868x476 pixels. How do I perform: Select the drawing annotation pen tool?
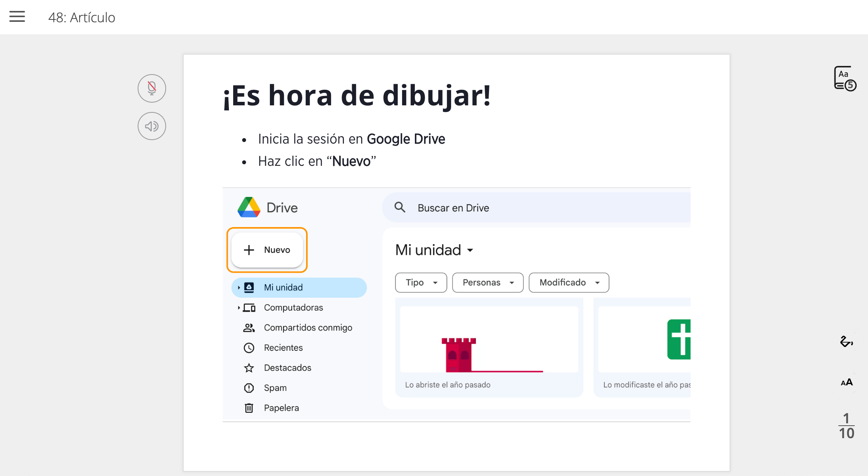846,343
